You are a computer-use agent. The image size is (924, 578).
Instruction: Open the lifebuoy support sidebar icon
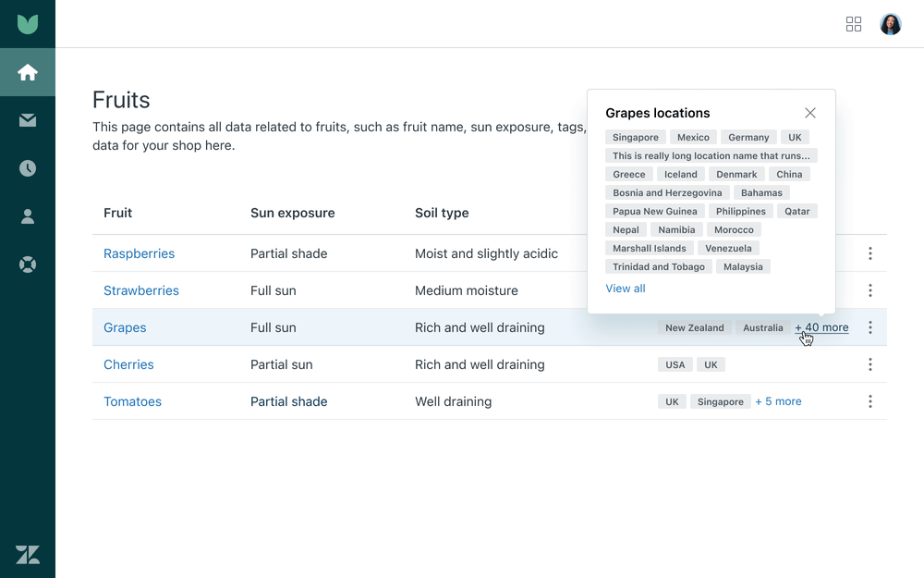point(28,264)
